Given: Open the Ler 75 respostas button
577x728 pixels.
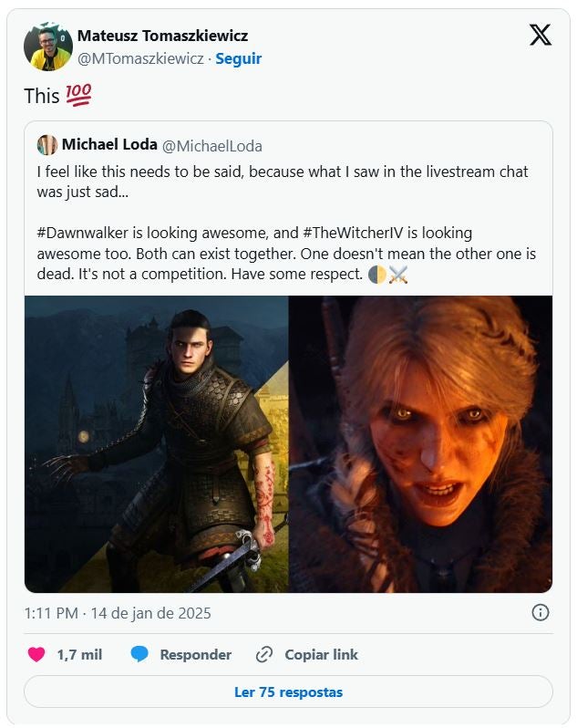Looking at the screenshot, I should (x=288, y=692).
